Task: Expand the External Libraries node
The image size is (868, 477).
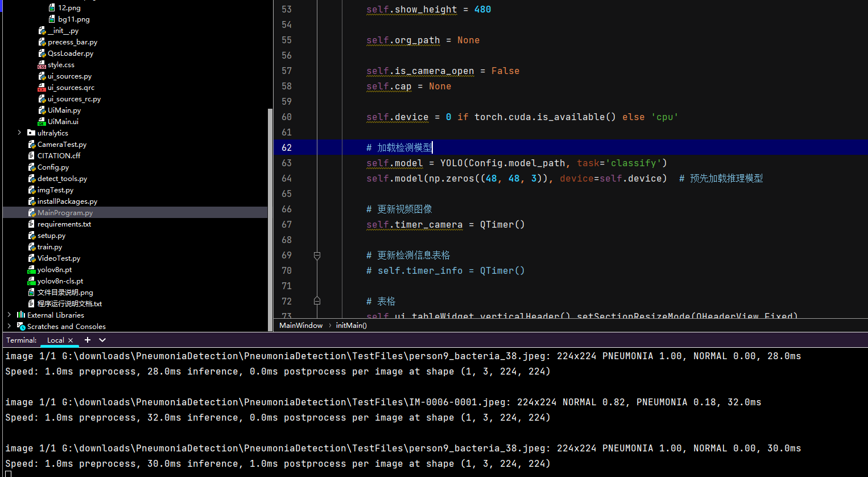Action: point(9,315)
